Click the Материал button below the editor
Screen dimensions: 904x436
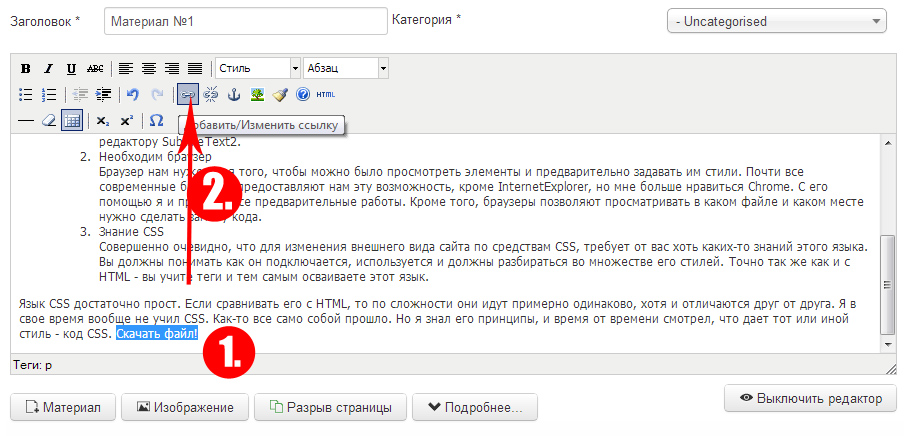pos(63,408)
